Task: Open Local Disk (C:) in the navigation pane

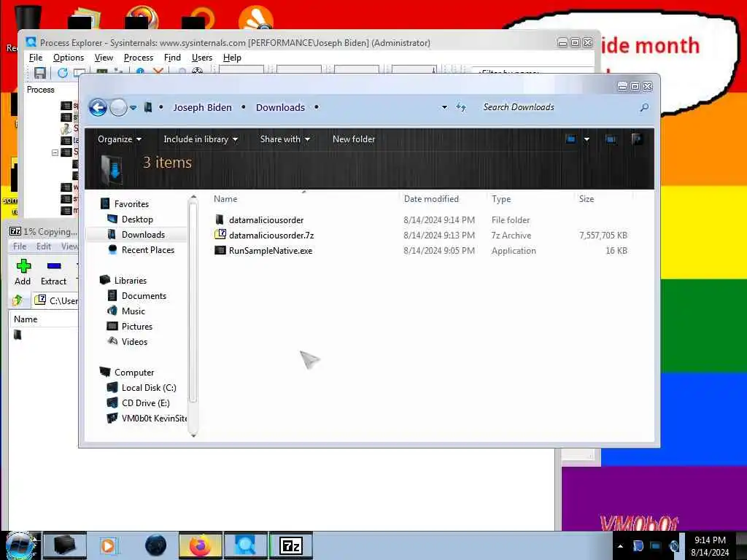Action: (x=149, y=388)
